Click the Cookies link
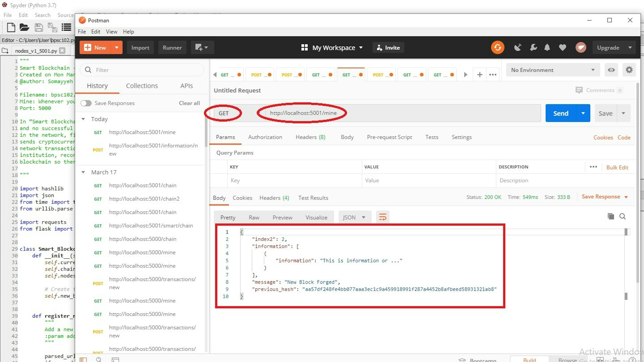Viewport: 644px width, 362px height. (x=603, y=137)
